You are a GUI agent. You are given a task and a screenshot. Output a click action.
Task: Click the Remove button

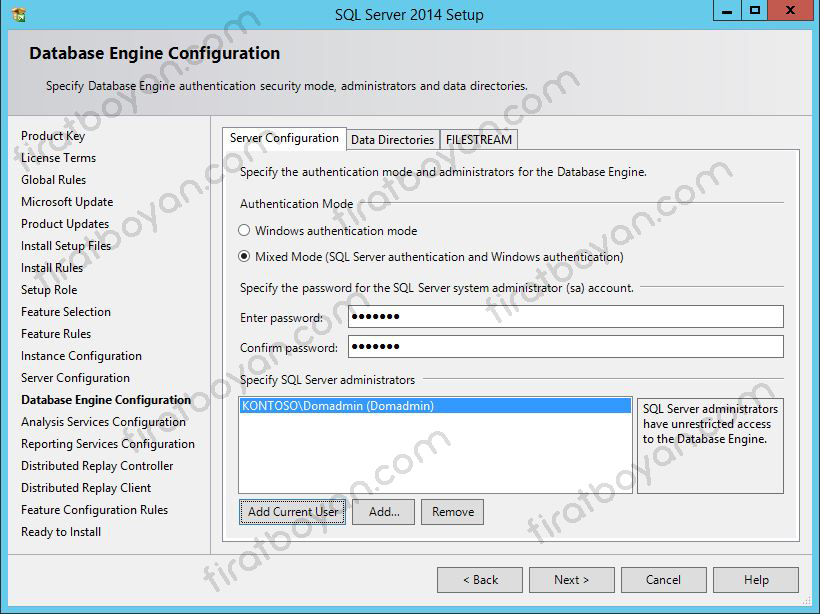tap(452, 511)
